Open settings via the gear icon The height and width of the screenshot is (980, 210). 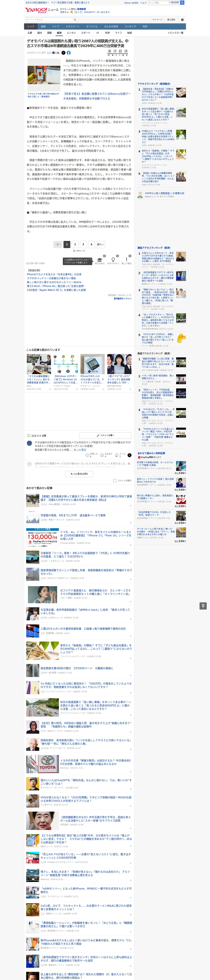point(182,20)
